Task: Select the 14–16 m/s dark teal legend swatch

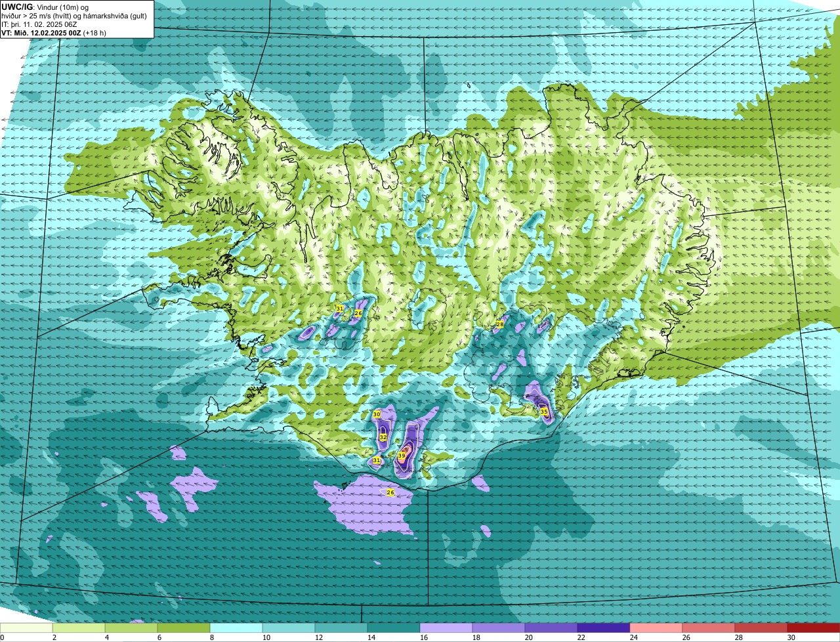Action: [x=394, y=628]
